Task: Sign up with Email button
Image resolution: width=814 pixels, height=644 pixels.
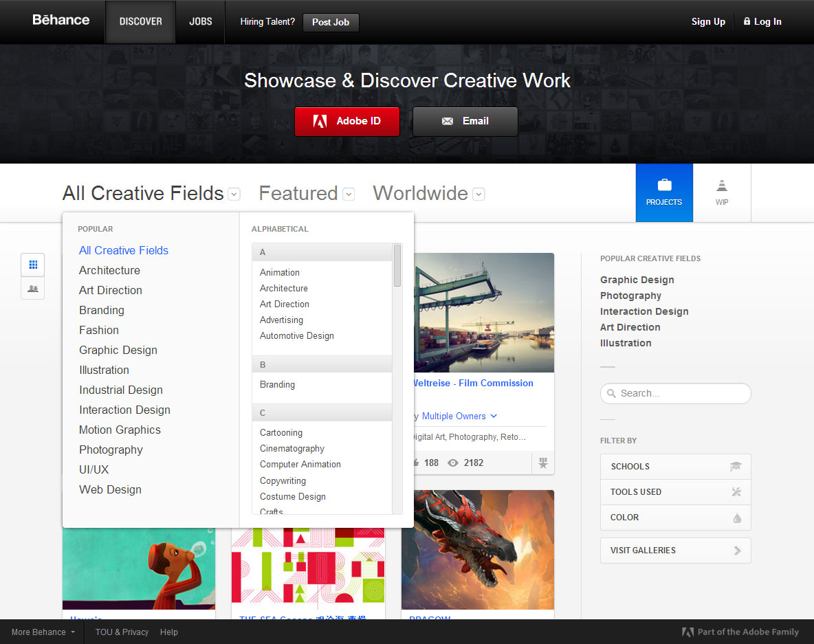Action: tap(465, 122)
